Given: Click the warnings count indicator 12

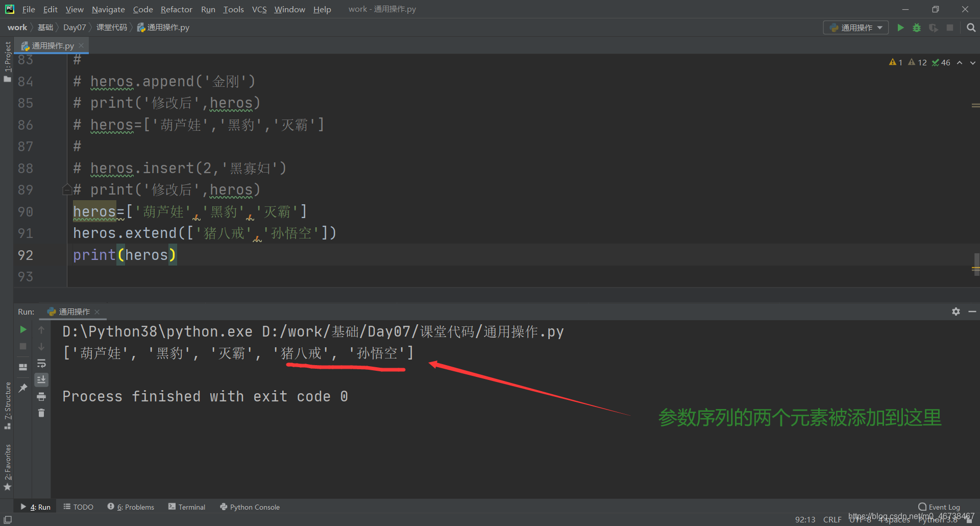Looking at the screenshot, I should (917, 62).
